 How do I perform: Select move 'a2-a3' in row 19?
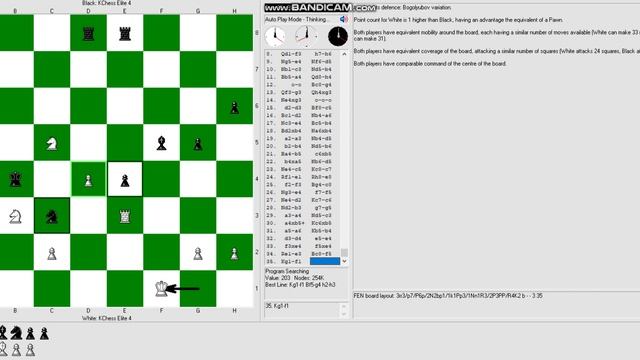coord(293,138)
